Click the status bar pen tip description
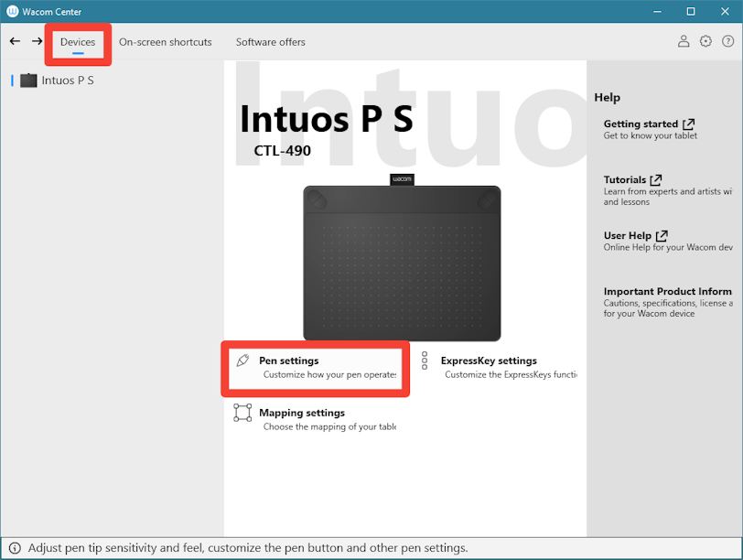Image resolution: width=743 pixels, height=560 pixels. pos(248,548)
